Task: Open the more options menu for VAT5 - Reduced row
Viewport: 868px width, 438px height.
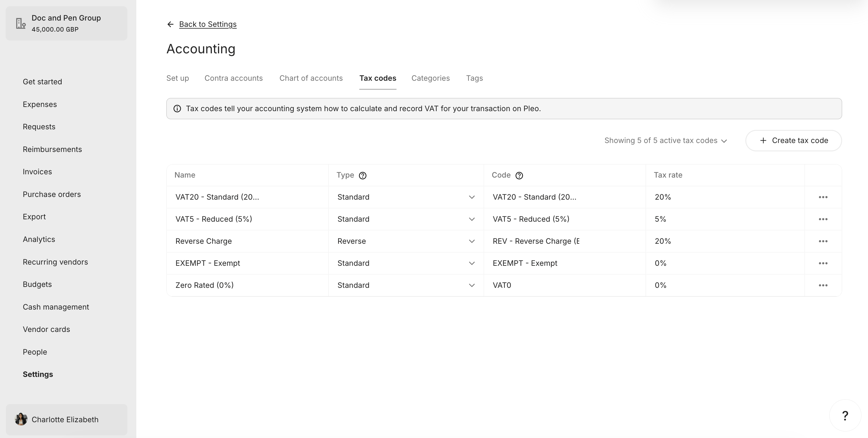Action: click(823, 219)
